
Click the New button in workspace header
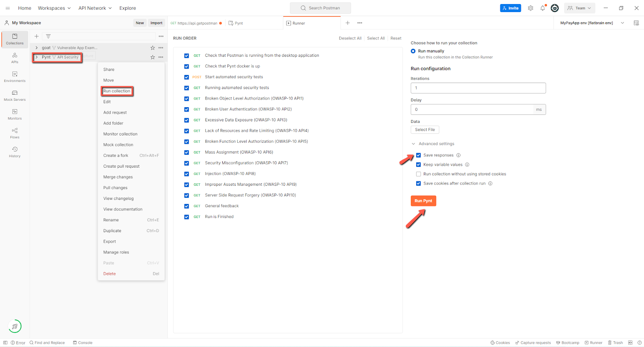140,23
